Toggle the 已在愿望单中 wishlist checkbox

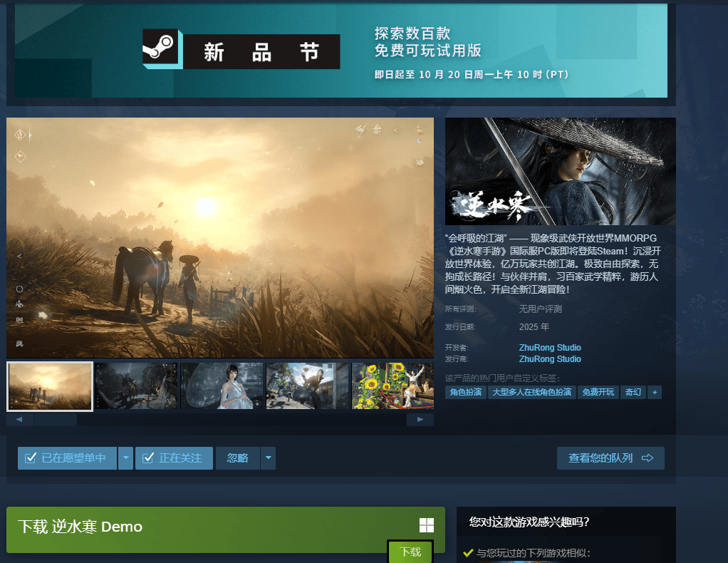click(x=31, y=458)
